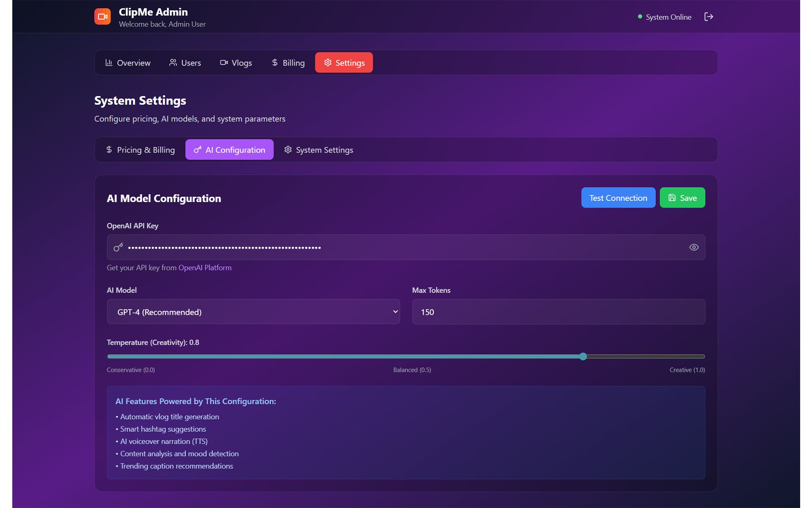Screen dimensions: 812x508
Task: Click the ClipMe camera logo icon
Action: [x=102, y=17]
